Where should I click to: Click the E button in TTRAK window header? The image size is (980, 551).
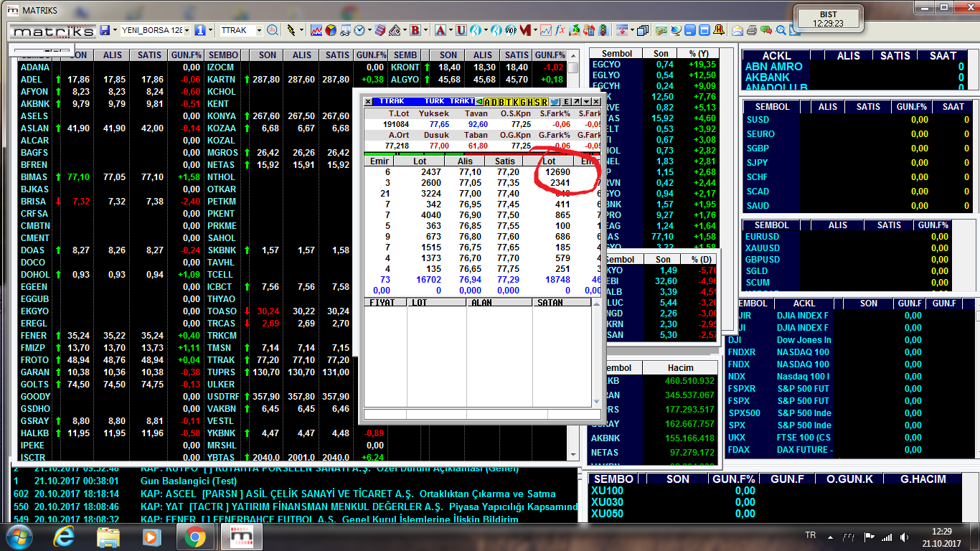pyautogui.click(x=566, y=101)
